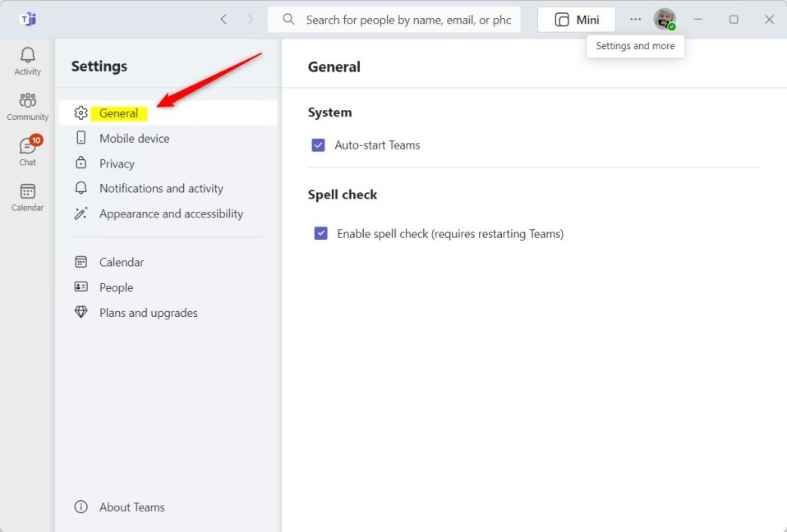This screenshot has height=532, width=787.
Task: Focus the people search field
Action: point(394,20)
